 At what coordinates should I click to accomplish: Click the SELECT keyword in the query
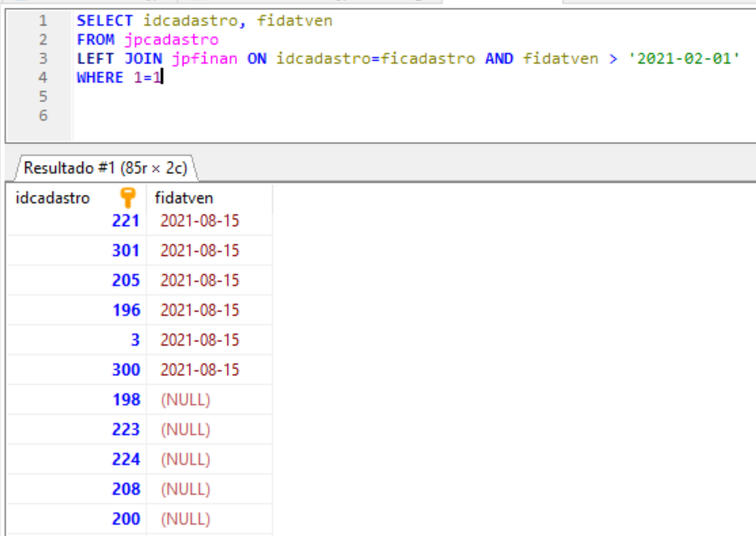105,21
